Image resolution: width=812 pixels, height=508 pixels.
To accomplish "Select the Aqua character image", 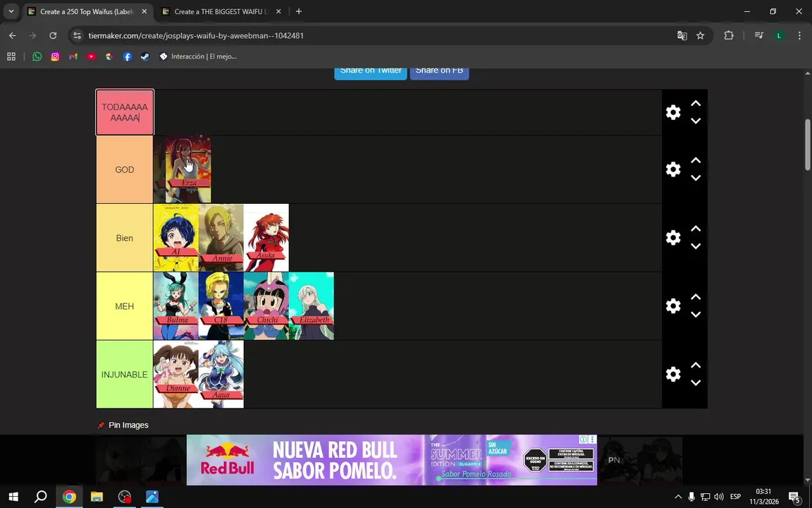I will 221,374.
